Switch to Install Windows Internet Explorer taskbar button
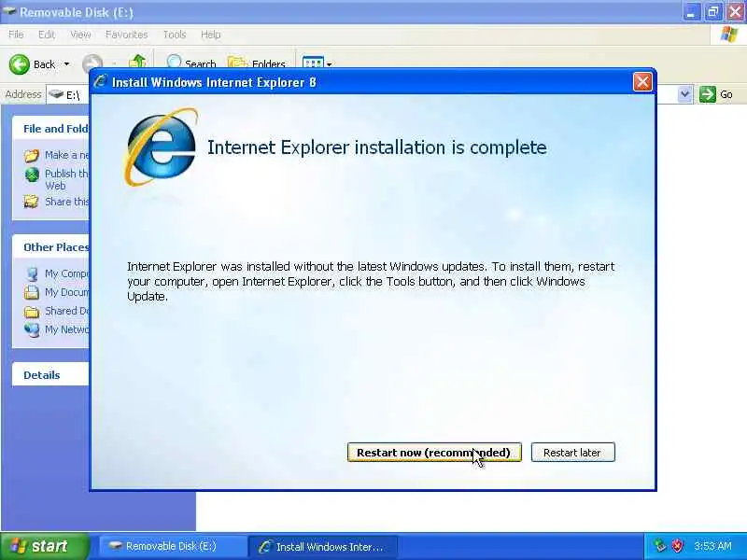 tap(323, 546)
